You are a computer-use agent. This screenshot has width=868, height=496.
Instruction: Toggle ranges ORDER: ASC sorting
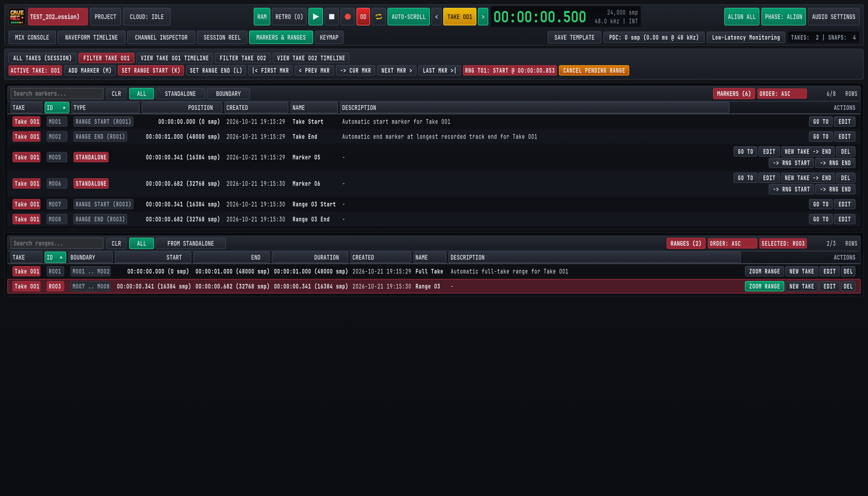(732, 243)
